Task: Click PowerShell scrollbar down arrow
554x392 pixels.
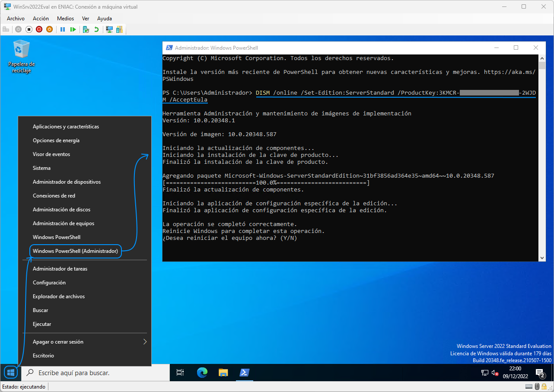Action: (x=542, y=258)
